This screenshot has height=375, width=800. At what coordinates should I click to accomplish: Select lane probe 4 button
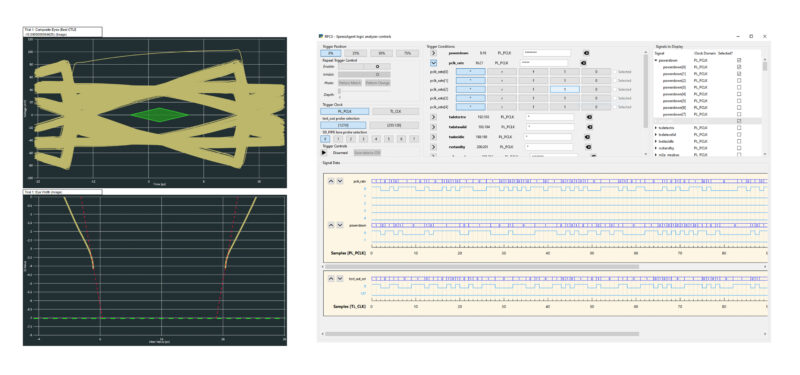(376, 139)
